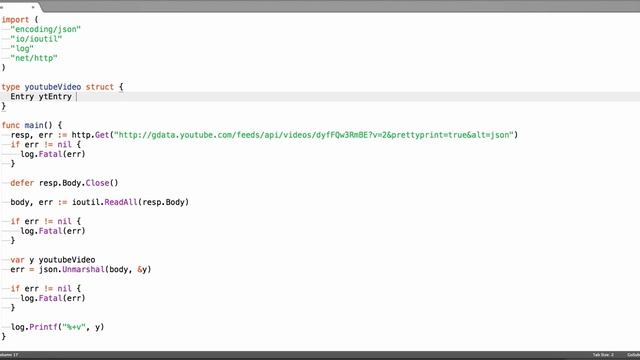Screen dimensions: 640x360
Task: Click log.Fatal(err) below http.Get
Action: (x=53, y=154)
